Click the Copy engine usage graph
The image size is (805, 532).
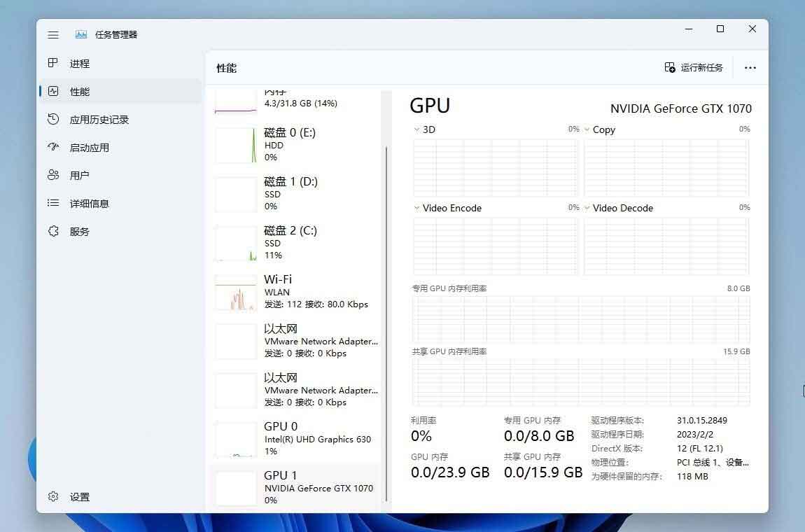666,168
